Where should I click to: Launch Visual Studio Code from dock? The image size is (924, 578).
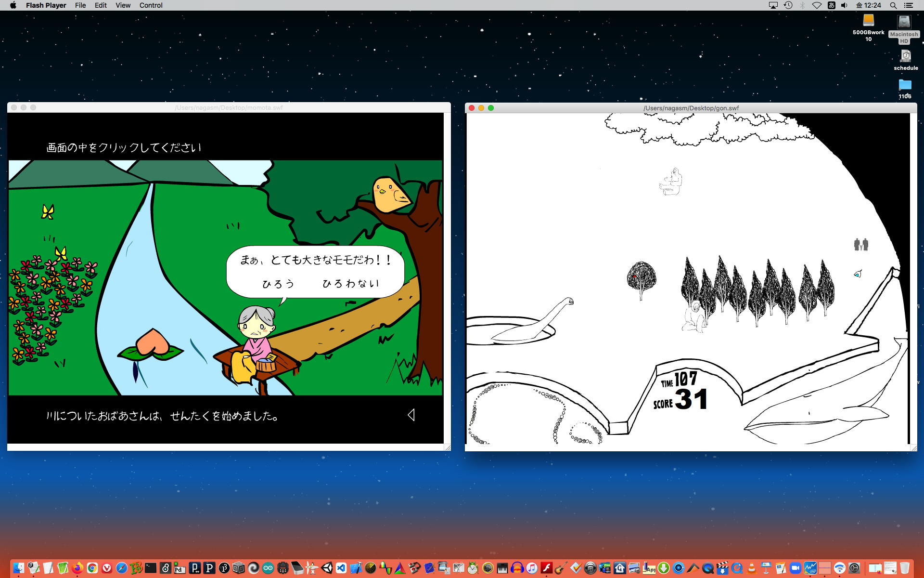pyautogui.click(x=341, y=568)
